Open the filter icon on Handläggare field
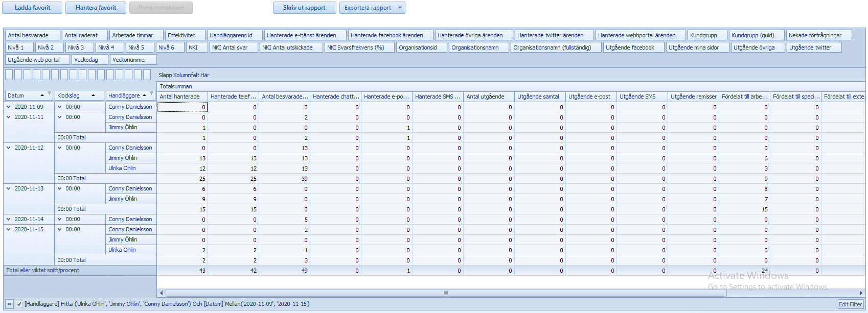Screen dimensions: 868x313 (x=152, y=93)
